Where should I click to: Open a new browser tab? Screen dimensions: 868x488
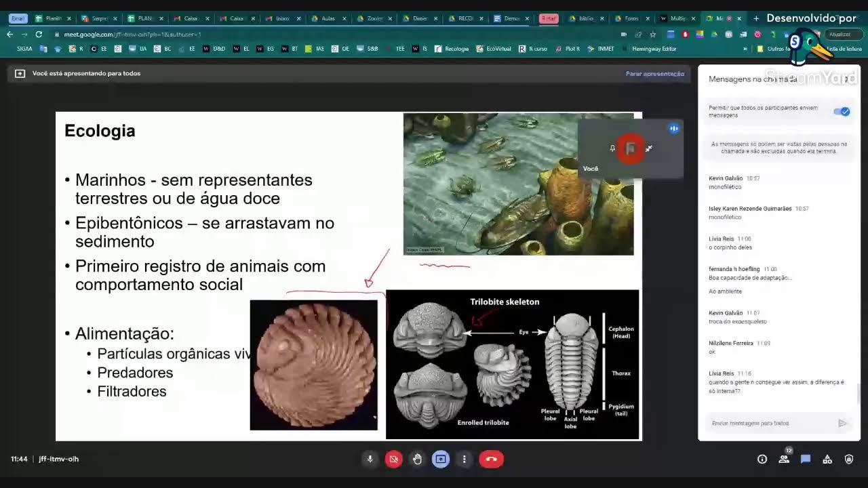(757, 18)
